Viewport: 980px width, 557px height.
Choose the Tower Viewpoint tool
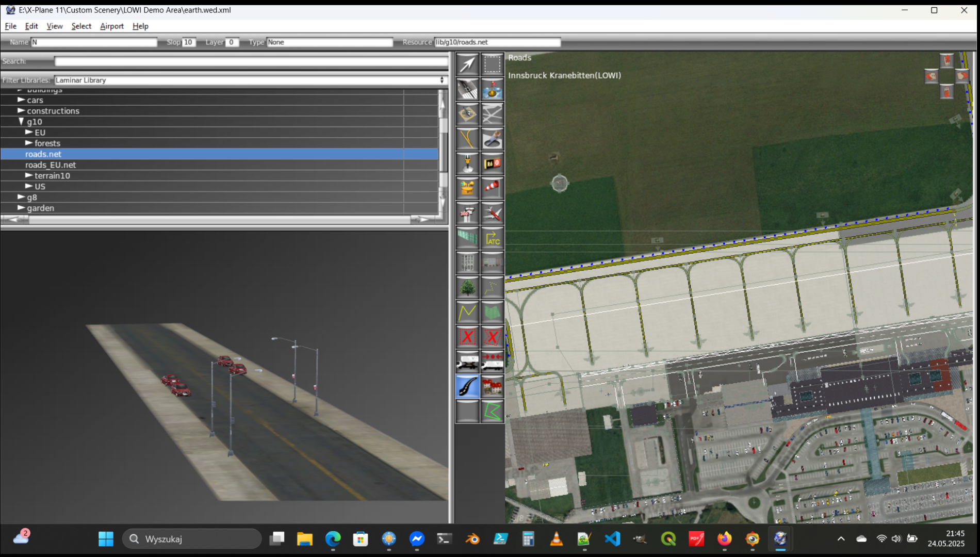coord(467,213)
